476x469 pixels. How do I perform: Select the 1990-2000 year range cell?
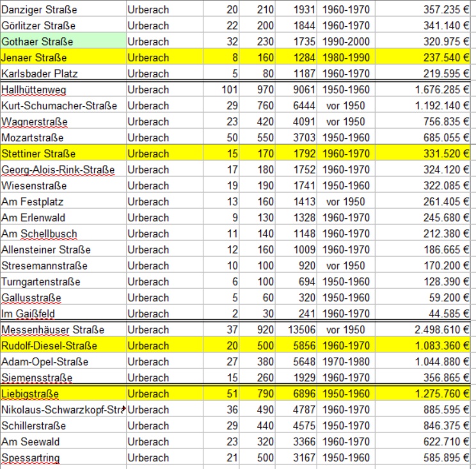[x=345, y=42]
